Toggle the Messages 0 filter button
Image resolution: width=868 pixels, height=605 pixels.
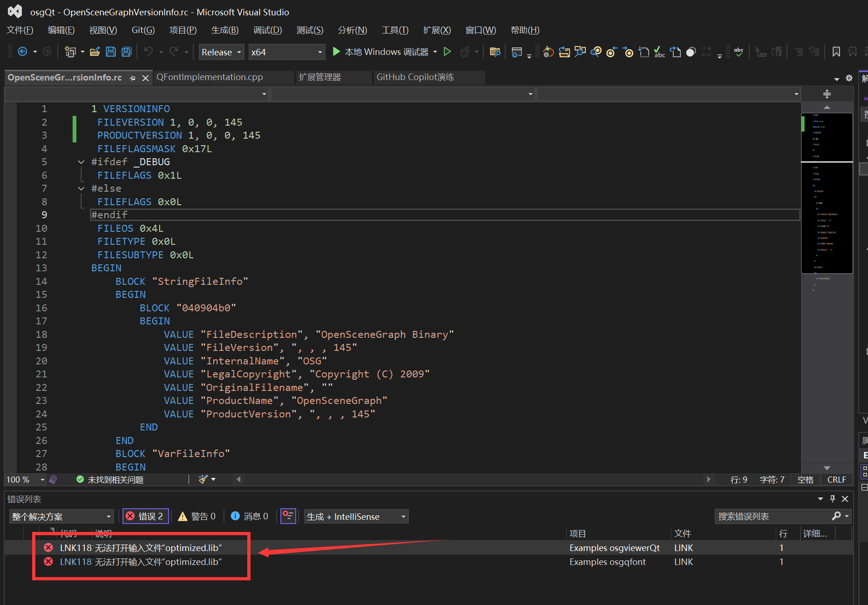tap(250, 516)
